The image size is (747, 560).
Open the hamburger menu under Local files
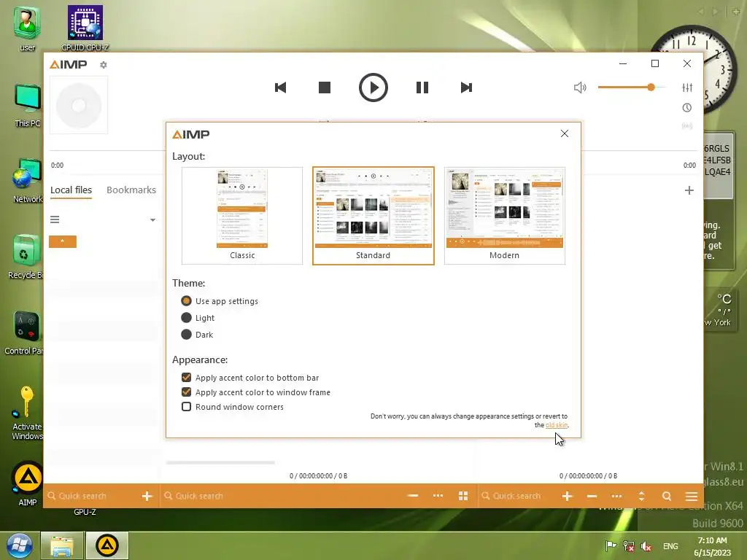coord(55,219)
